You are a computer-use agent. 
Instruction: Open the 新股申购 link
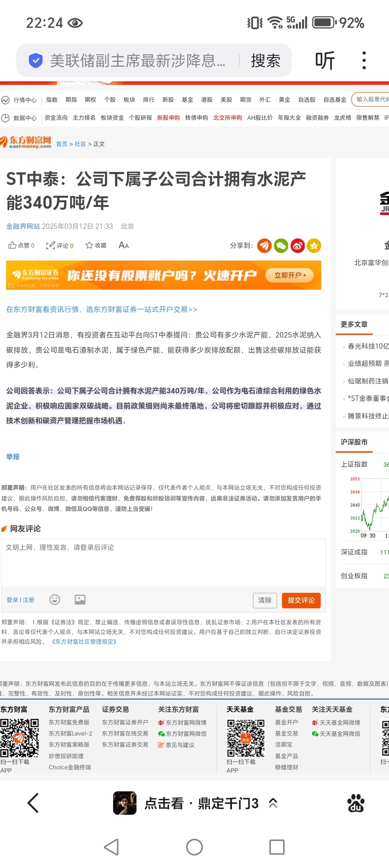click(169, 118)
